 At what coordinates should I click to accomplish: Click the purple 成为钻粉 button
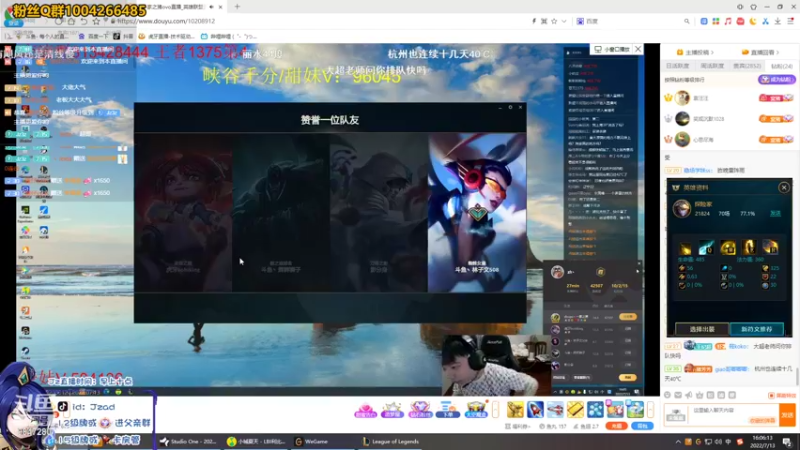(x=777, y=80)
